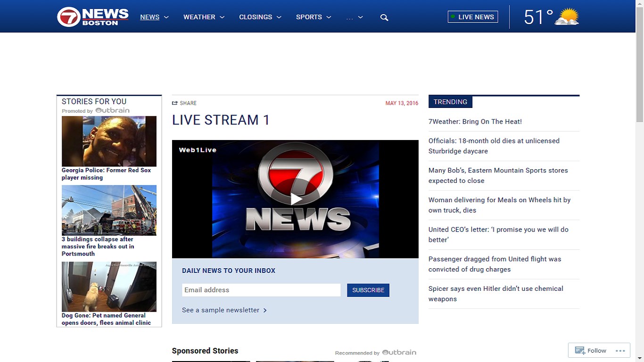This screenshot has height=362, width=644.
Task: Click the Email address input field
Action: [261, 290]
